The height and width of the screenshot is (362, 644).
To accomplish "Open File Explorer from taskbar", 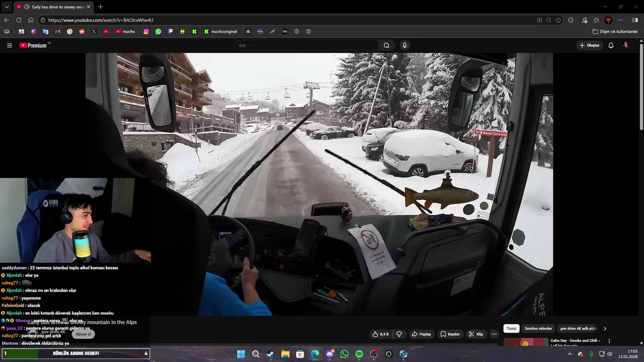I will point(285,354).
